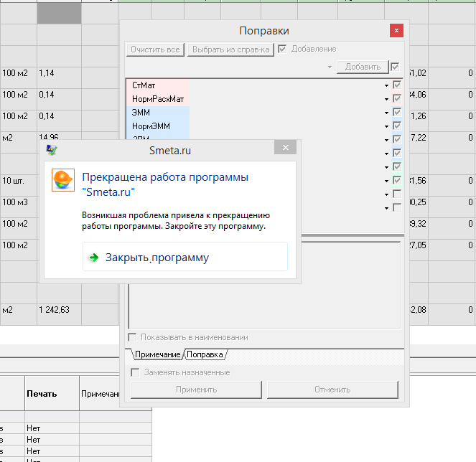
Task: Click the first Нет cell under Печать
Action: pyautogui.click(x=52, y=428)
